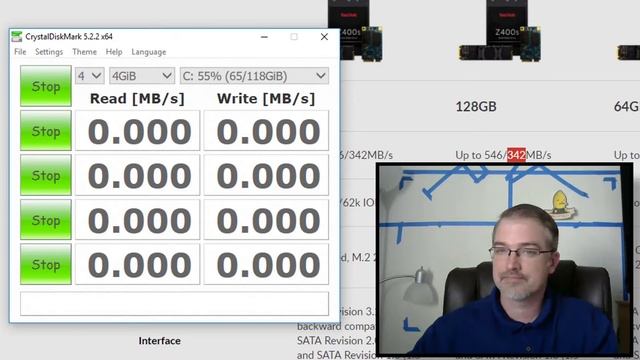Click the second row read result 0.000
Screen dimensions: 640x360
coord(138,175)
